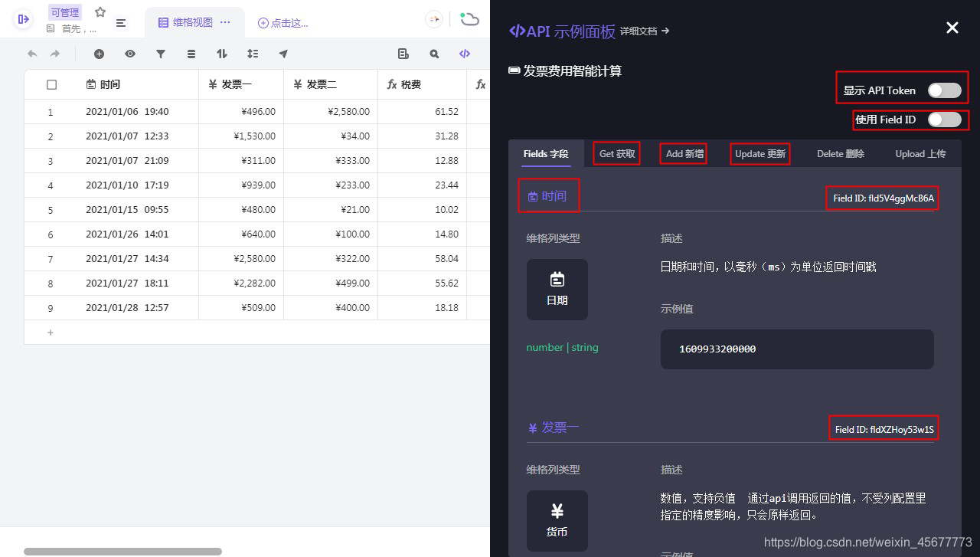Image resolution: width=980 pixels, height=557 pixels.
Task: Click the collaborator avatar icon
Action: [434, 19]
